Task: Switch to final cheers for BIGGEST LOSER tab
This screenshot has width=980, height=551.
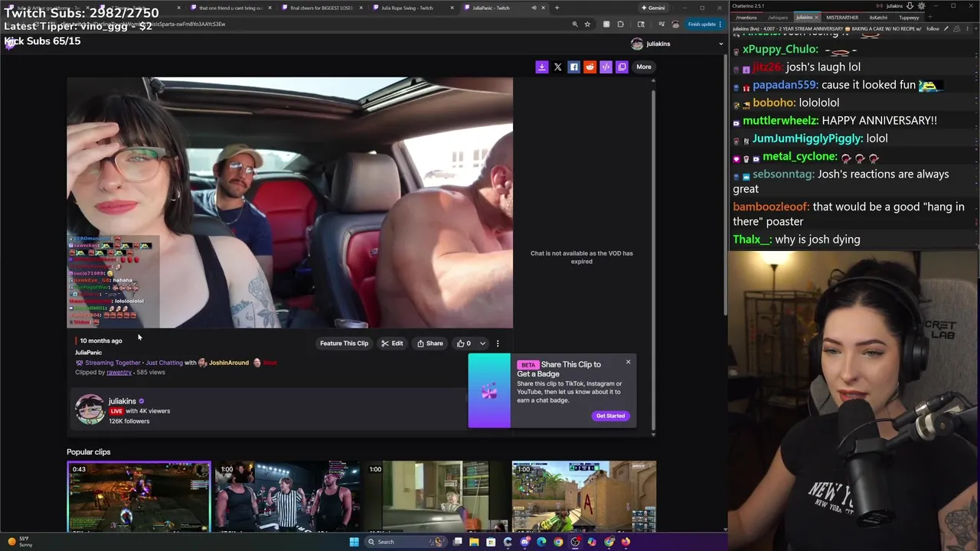Action: pyautogui.click(x=319, y=8)
